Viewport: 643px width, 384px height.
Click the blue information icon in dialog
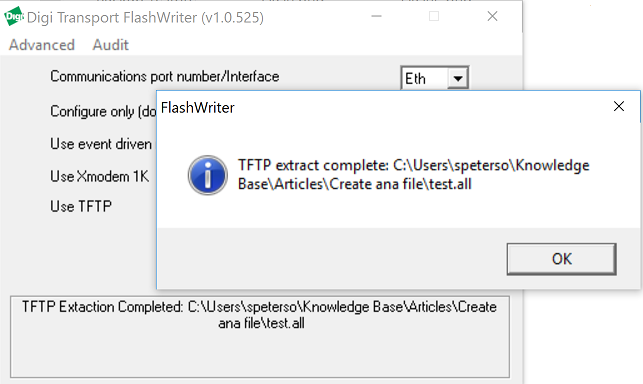pos(207,175)
